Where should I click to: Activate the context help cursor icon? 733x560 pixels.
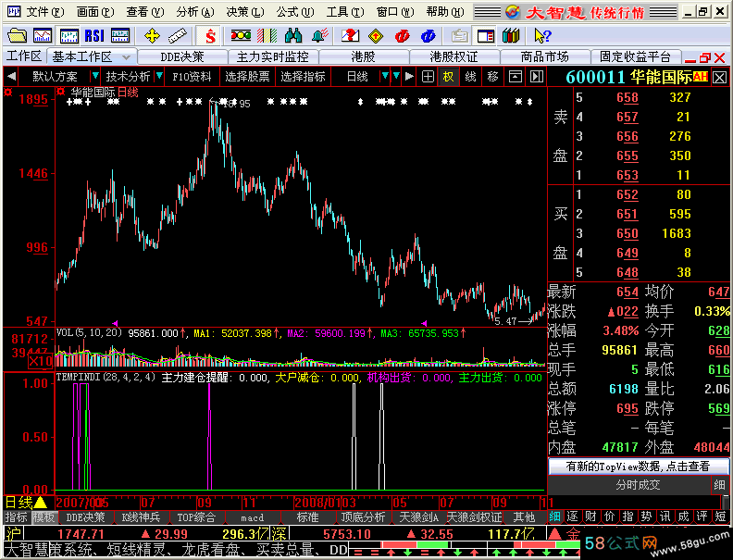[x=542, y=35]
